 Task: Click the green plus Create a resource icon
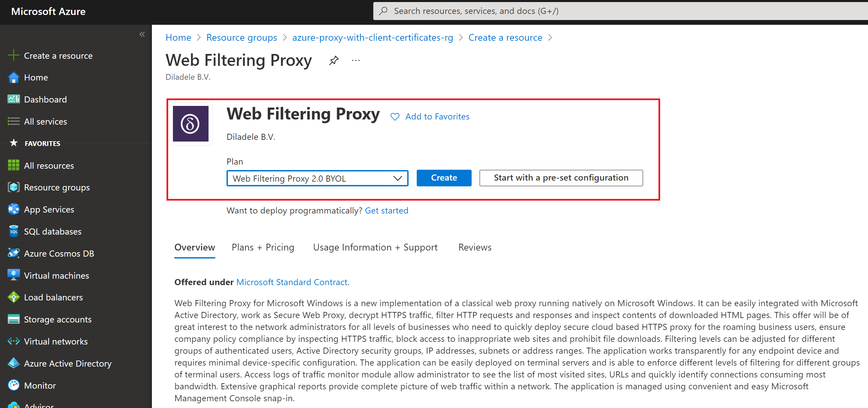click(14, 55)
